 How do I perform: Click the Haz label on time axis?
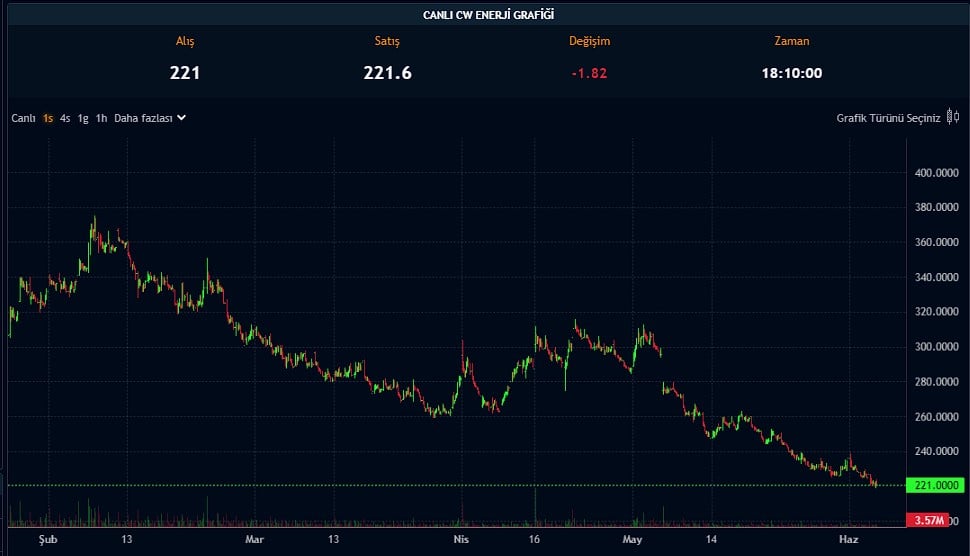click(848, 539)
